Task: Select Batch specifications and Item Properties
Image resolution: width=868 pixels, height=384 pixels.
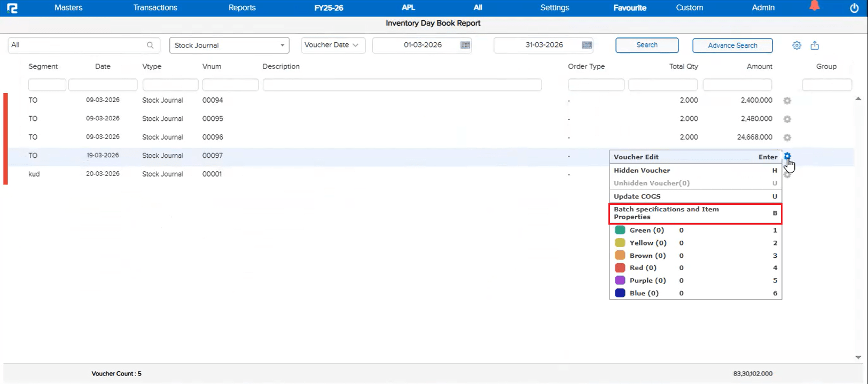Action: [695, 213]
